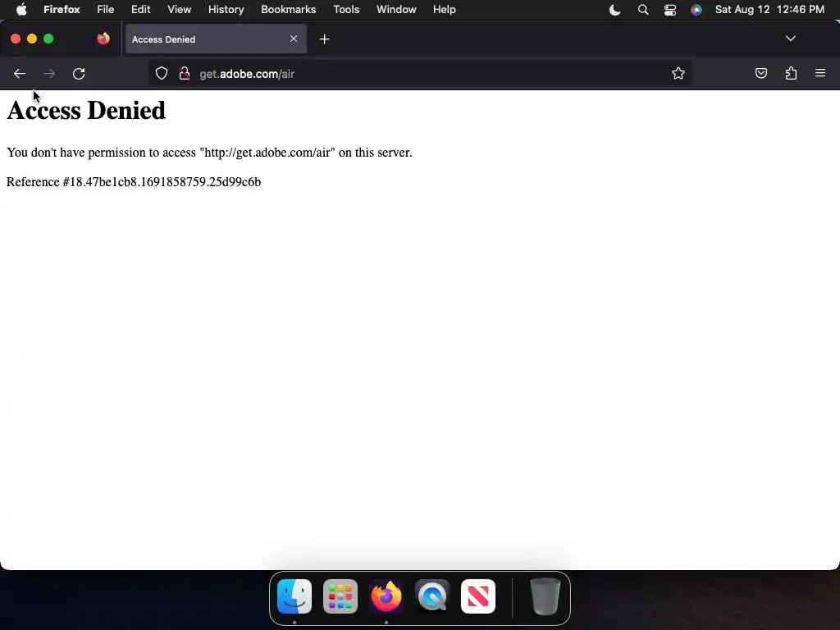
Task: Open Finder from the Dock
Action: click(294, 596)
